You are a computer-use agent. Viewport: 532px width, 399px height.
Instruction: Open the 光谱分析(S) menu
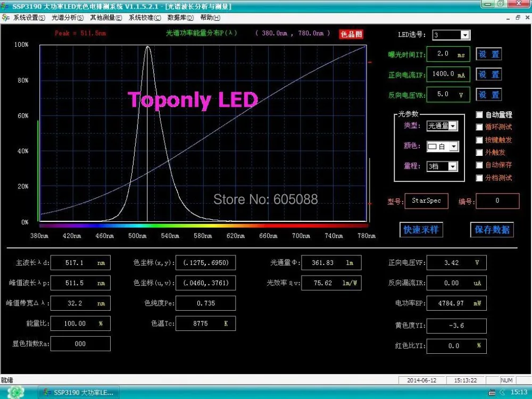(68, 18)
